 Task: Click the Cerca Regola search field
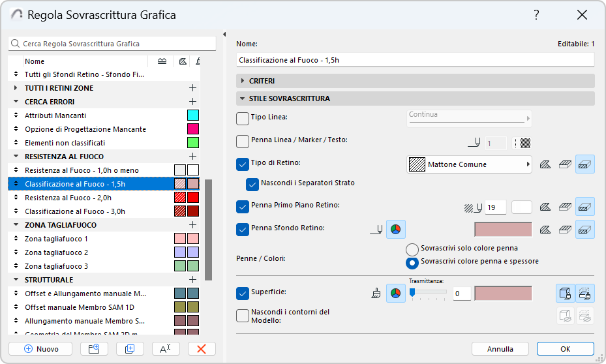click(x=112, y=44)
